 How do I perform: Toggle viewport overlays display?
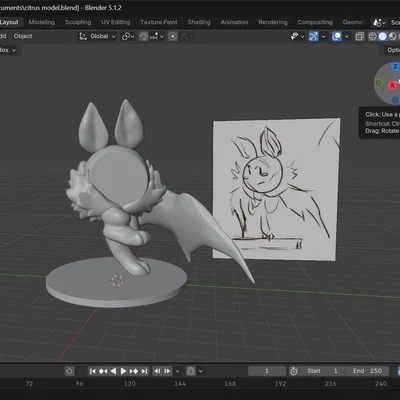tap(337, 36)
